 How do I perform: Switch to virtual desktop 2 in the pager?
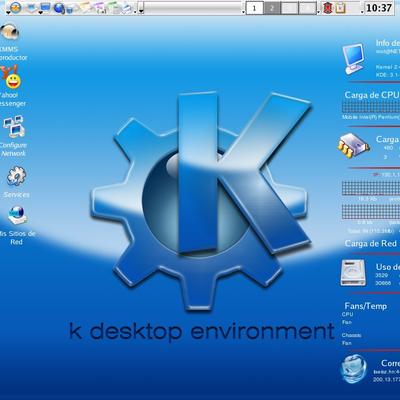click(272, 8)
